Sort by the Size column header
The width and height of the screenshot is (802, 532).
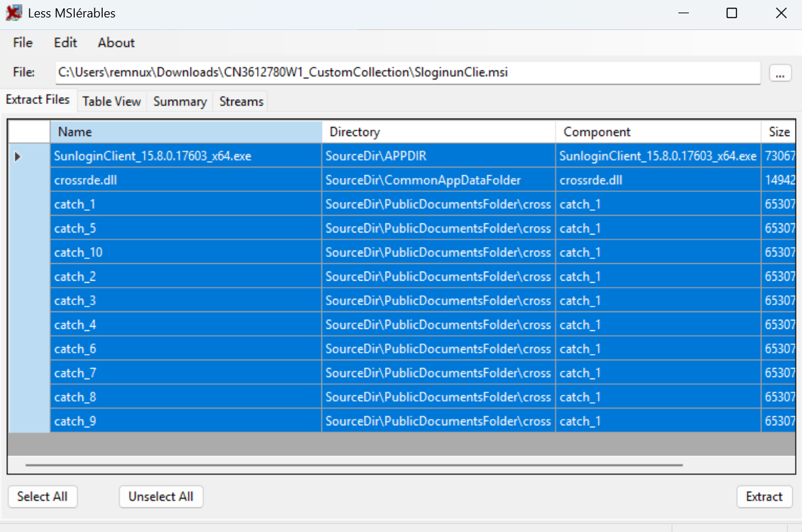coord(778,132)
